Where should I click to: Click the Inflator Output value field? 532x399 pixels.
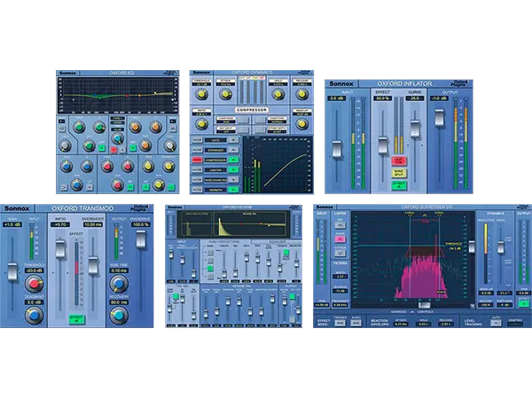[x=438, y=98]
